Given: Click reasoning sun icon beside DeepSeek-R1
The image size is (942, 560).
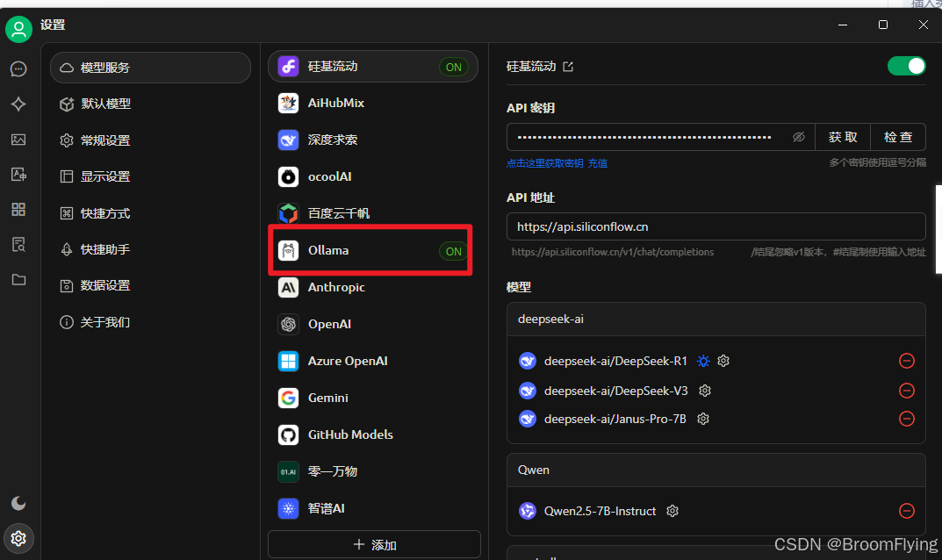Looking at the screenshot, I should 703,361.
